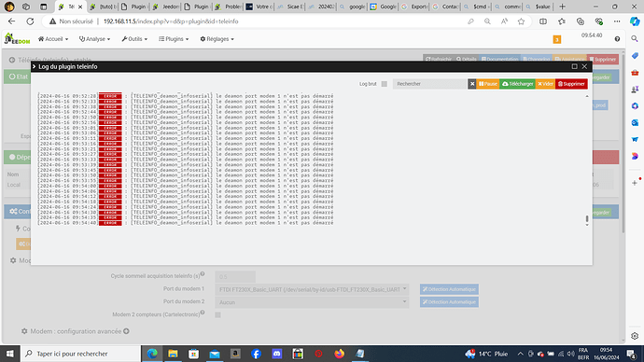Open browser settings and more ellipsis
Screen dimensions: 644x362
click(617, 21)
